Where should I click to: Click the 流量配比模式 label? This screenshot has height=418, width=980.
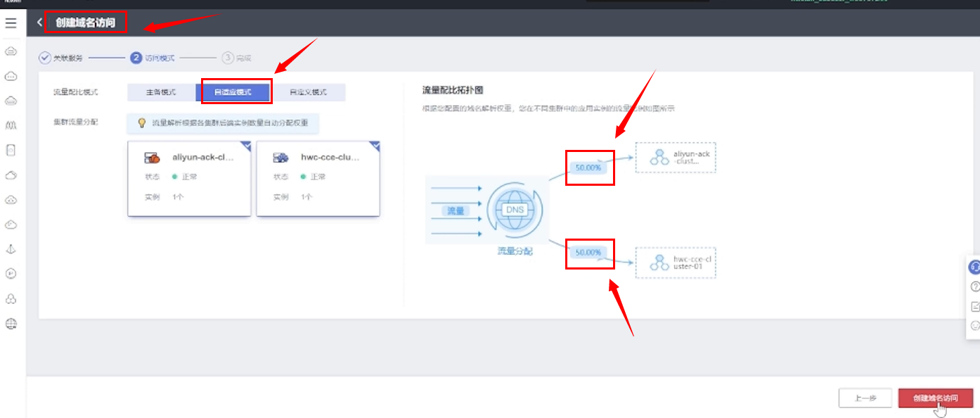pyautogui.click(x=76, y=92)
